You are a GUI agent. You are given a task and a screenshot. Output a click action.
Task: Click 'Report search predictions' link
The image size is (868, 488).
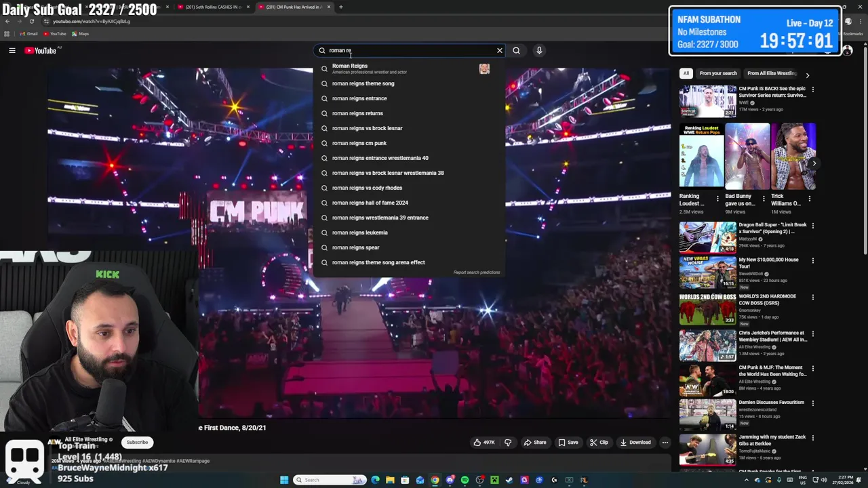click(x=477, y=272)
